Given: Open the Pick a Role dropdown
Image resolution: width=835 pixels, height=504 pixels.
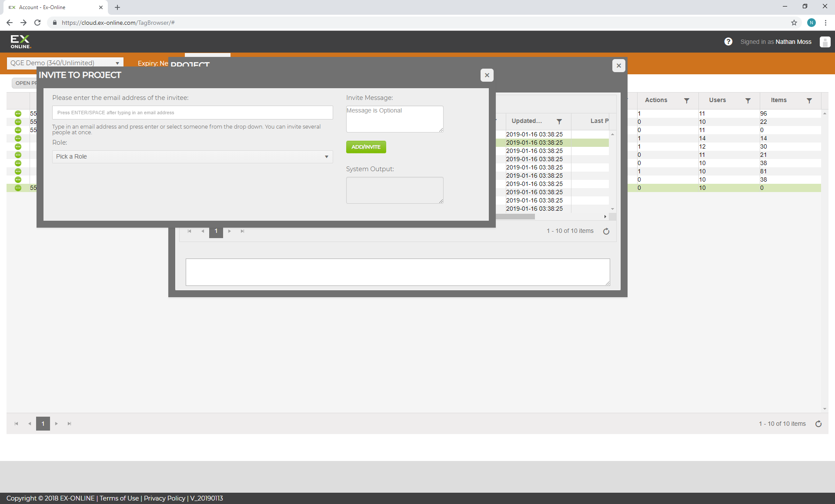Looking at the screenshot, I should [192, 156].
